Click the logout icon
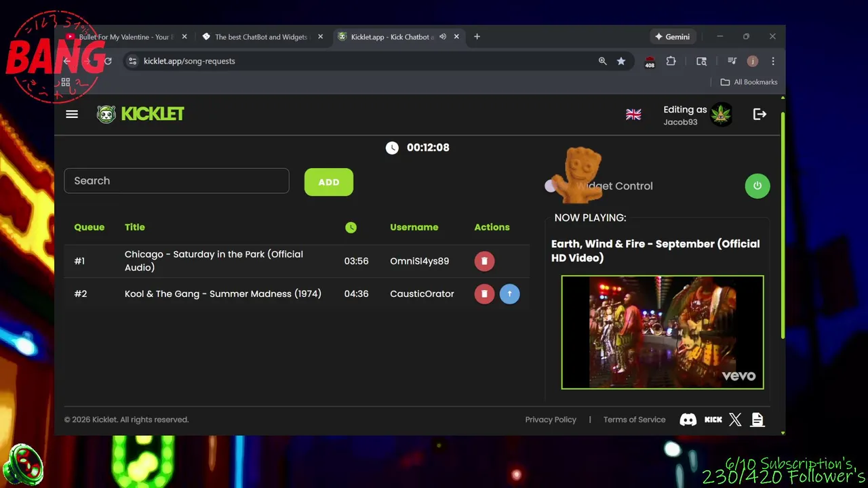868x488 pixels. 759,115
